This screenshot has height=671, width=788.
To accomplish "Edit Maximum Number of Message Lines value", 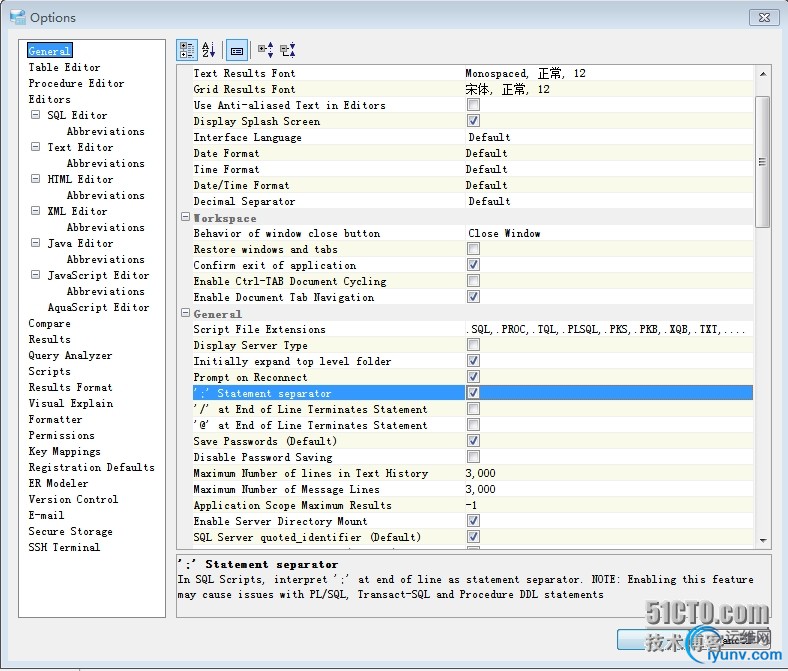I will click(609, 489).
